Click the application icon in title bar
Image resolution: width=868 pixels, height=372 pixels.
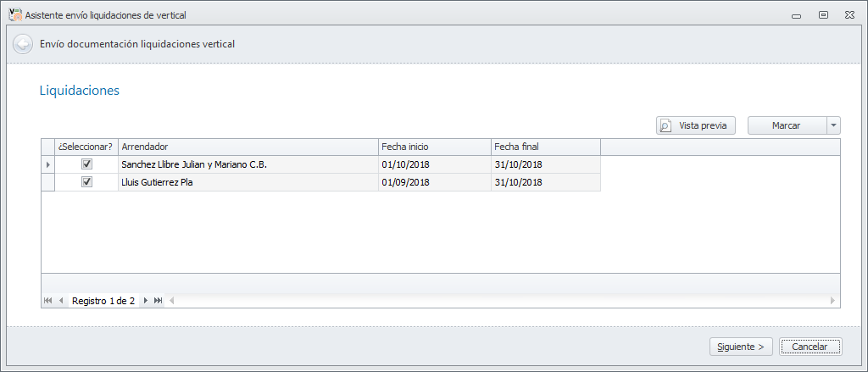click(x=14, y=14)
